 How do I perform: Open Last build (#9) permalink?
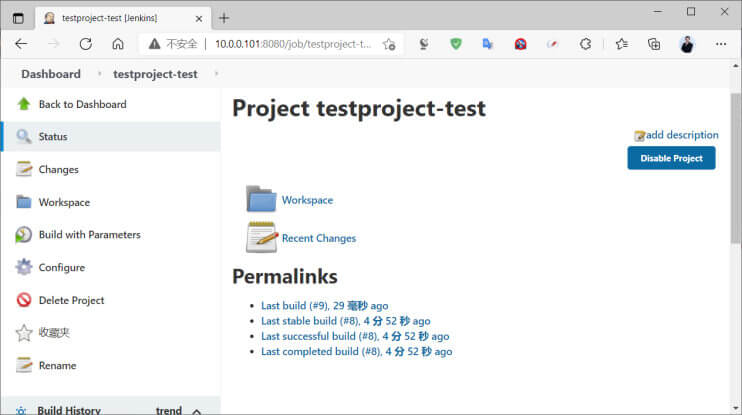point(325,306)
